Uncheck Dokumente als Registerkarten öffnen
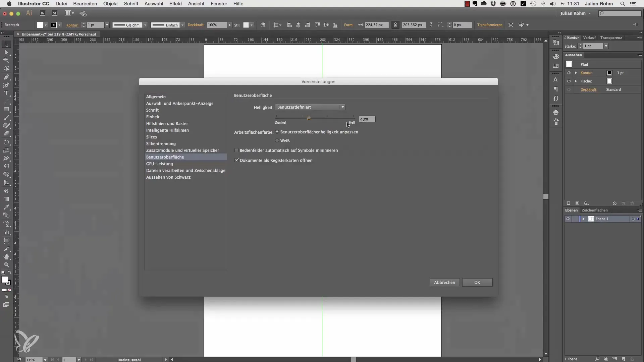Screen dimensions: 644x362 pyautogui.click(x=236, y=160)
